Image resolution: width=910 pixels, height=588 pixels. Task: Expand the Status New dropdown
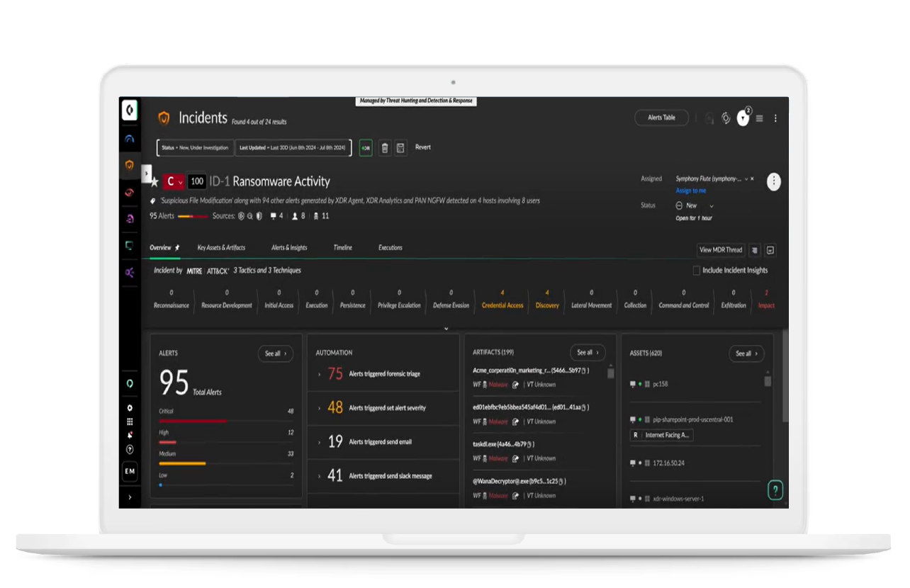712,205
